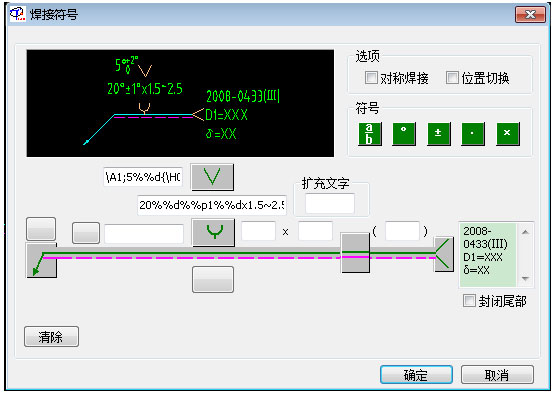Click the 扩充文字 input box
556x395 pixels.
(330, 203)
